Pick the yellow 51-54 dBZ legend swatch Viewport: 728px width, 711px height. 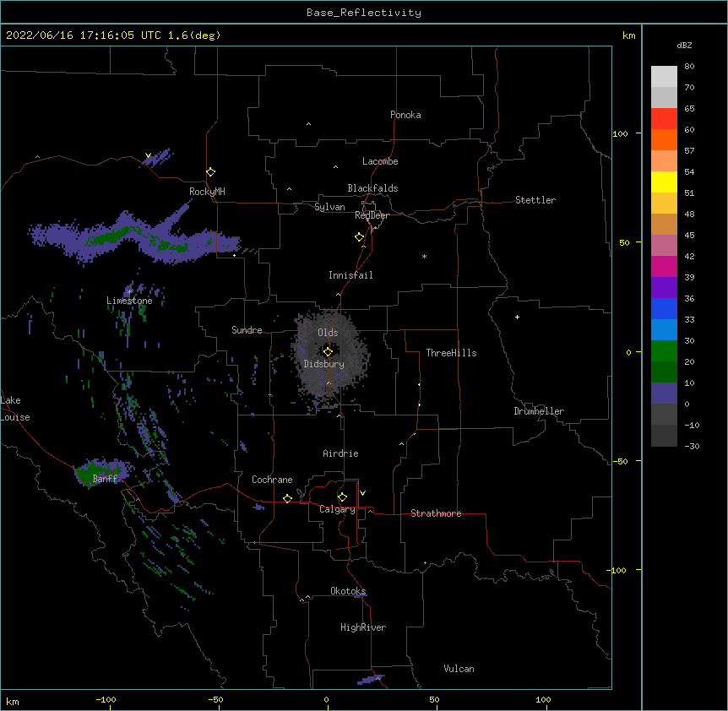point(664,182)
